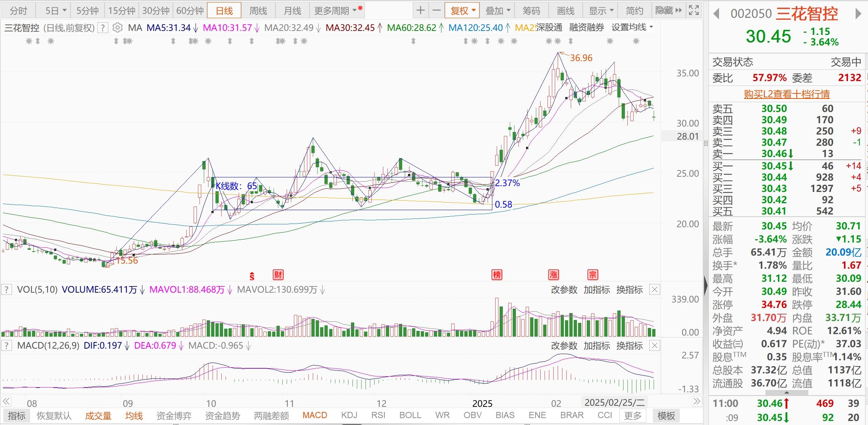Click 融资融券 tag

click(586, 27)
